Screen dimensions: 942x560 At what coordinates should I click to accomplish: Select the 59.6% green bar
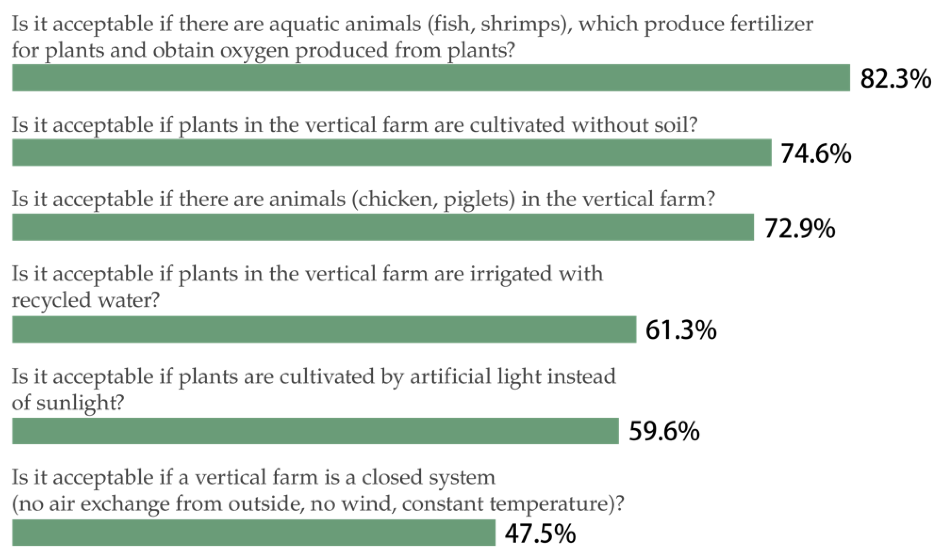pyautogui.click(x=315, y=431)
